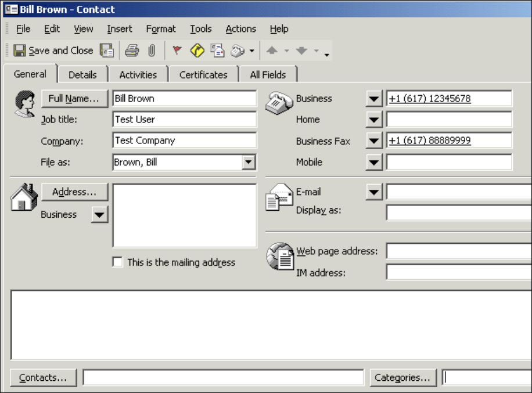
Task: Open the Help menu
Action: (x=279, y=29)
